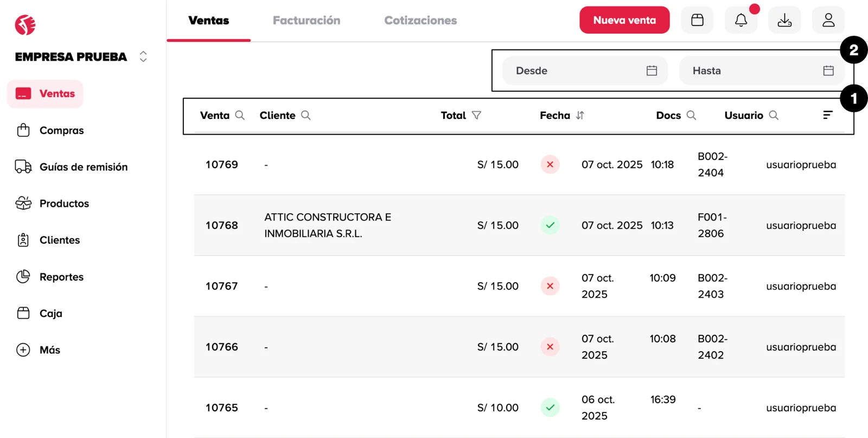Click the red X status on sale 10769

point(550,164)
